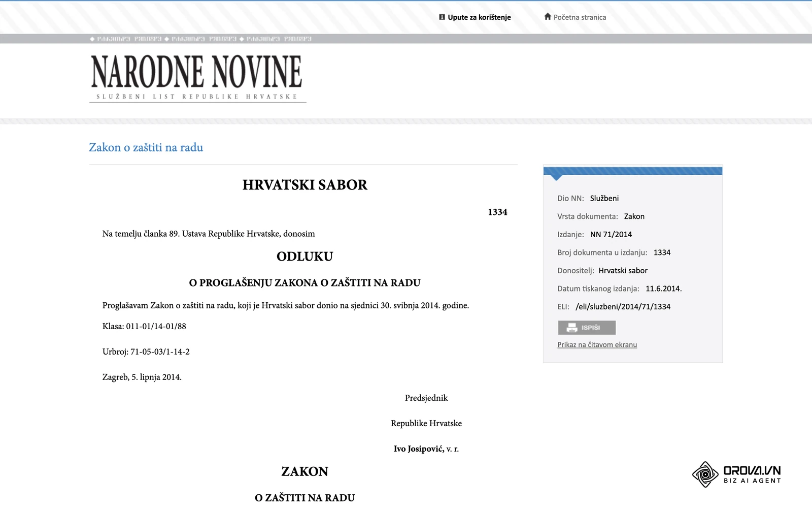This screenshot has height=508, width=812.
Task: Click the ISPIŠI print button
Action: pyautogui.click(x=587, y=328)
